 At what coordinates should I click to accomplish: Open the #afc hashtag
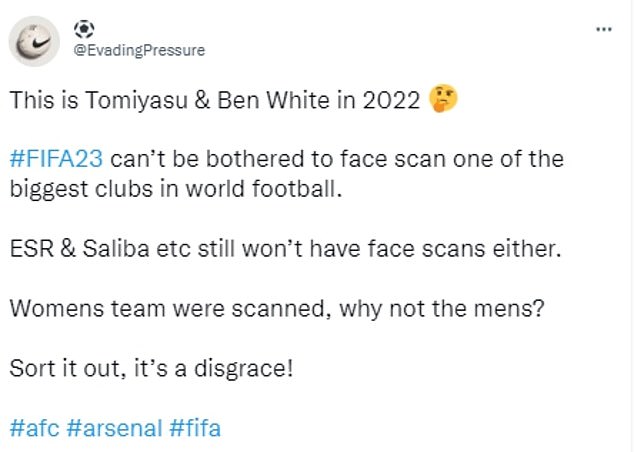34,428
